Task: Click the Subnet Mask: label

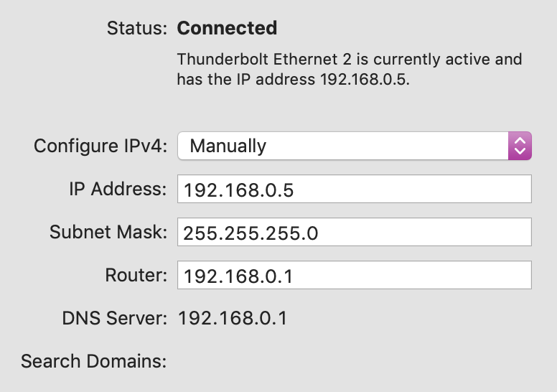Action: [108, 232]
